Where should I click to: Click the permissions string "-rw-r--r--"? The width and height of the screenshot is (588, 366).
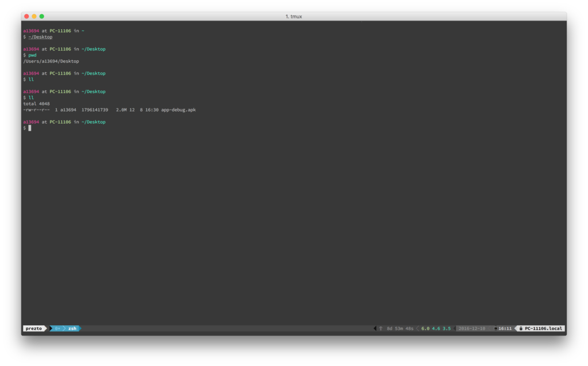pos(36,110)
